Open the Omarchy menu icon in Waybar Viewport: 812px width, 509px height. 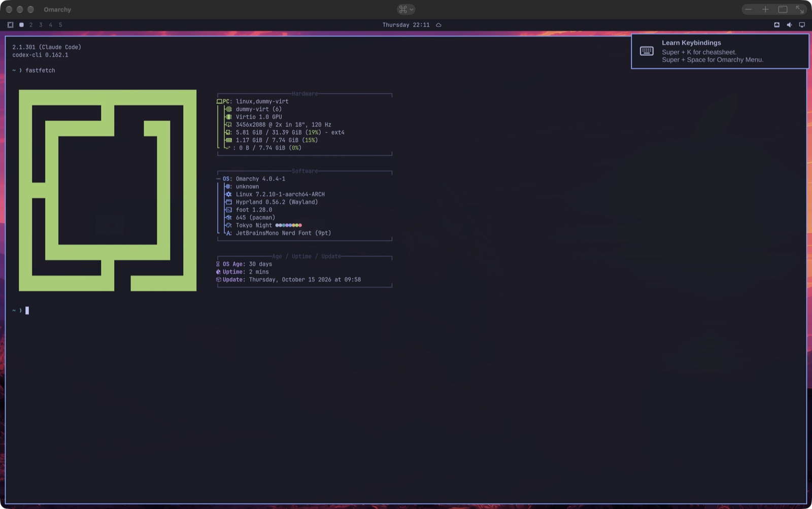click(10, 25)
